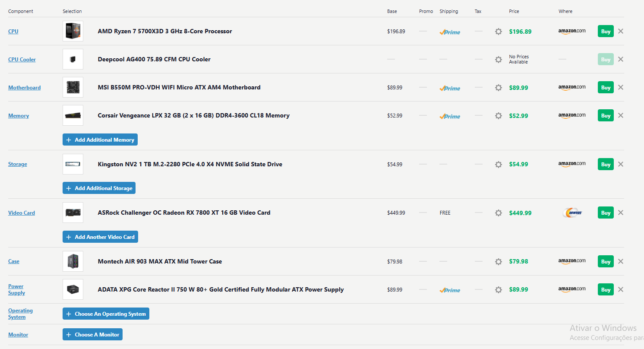Image resolution: width=644 pixels, height=349 pixels.
Task: Click Add Another Video Card button
Action: click(x=100, y=237)
